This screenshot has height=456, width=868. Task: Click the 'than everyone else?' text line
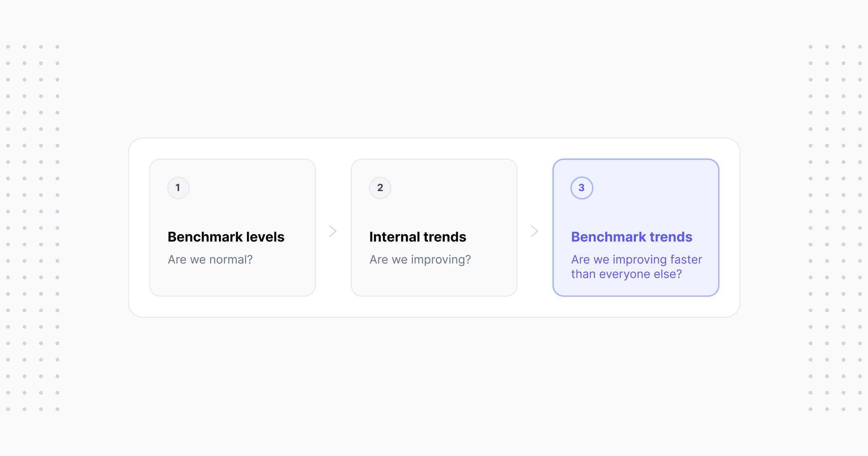[626, 274]
